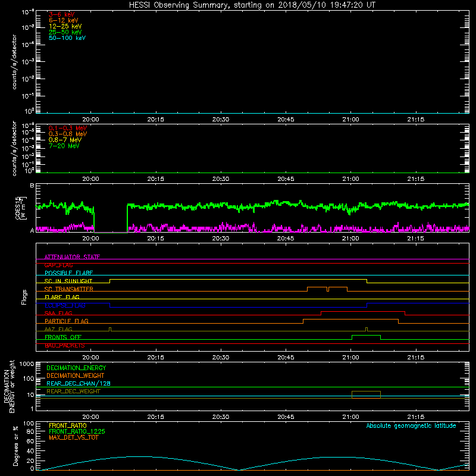This screenshot has width=476, height=476.
Task: Select the FLARE_FLAG label
Action: 62,297
